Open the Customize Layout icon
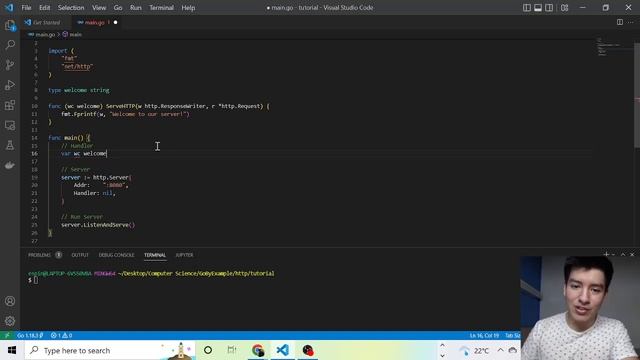Viewport: 640px width, 360px height. click(564, 8)
